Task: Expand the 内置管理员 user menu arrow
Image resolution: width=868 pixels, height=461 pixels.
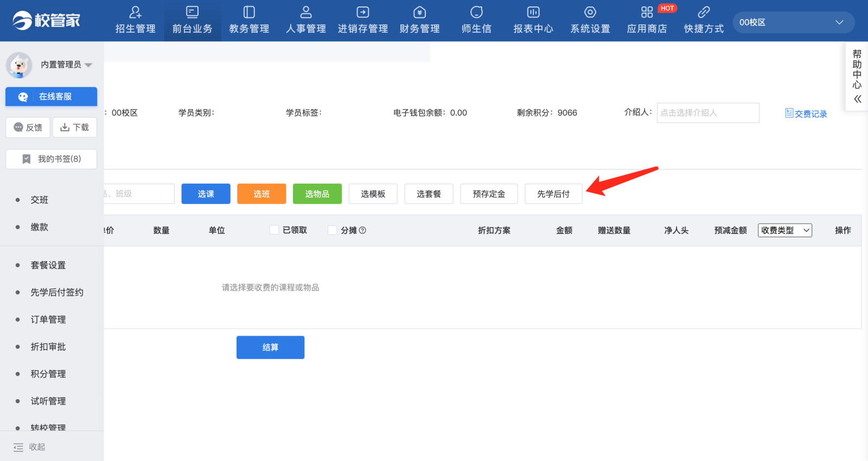Action: [88, 65]
